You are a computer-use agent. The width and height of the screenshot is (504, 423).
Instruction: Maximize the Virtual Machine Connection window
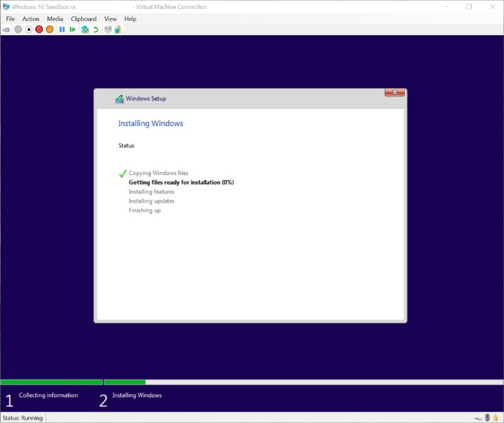(x=469, y=7)
